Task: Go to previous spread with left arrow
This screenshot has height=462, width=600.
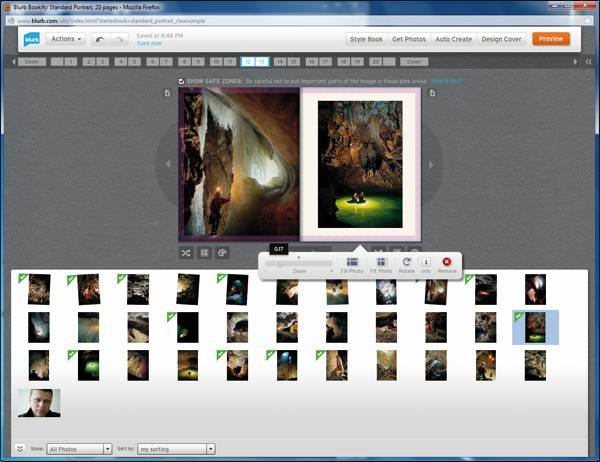Action: pos(168,164)
